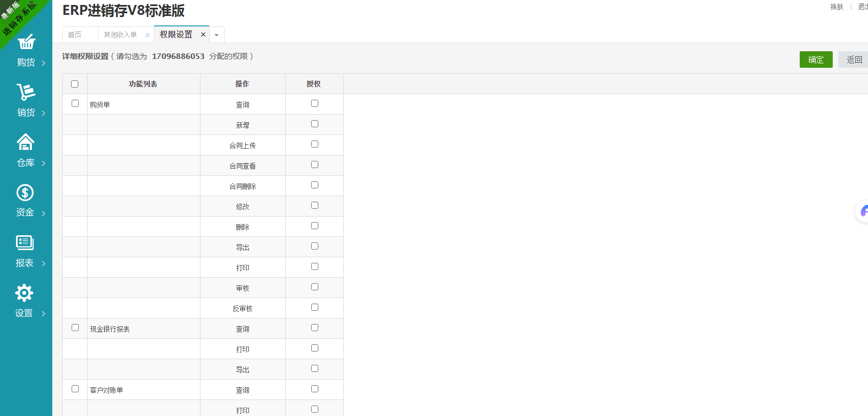Enable authorization for 合同上传
The width and height of the screenshot is (868, 416).
314,144
